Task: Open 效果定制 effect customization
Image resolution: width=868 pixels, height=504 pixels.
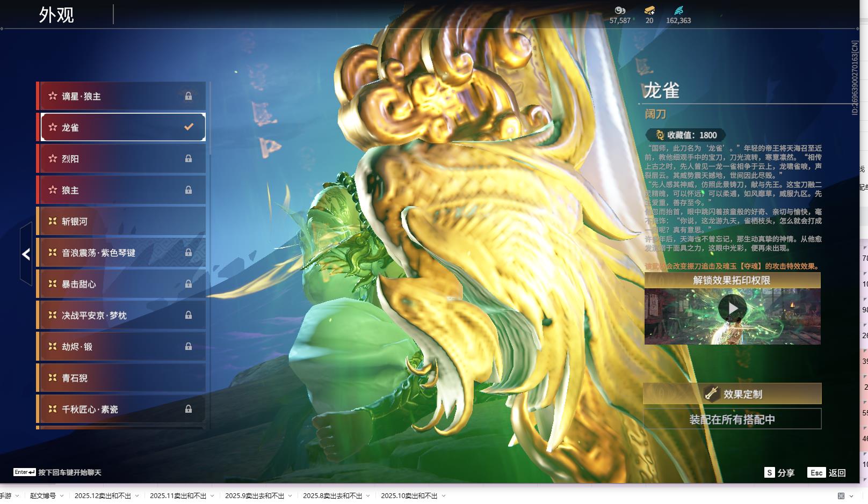Action: (732, 394)
